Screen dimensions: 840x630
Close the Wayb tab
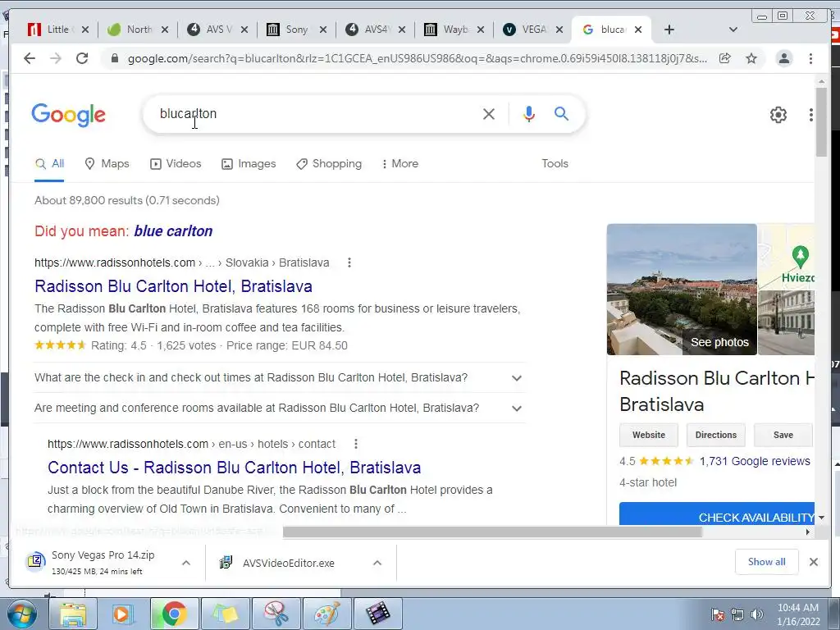pyautogui.click(x=481, y=30)
